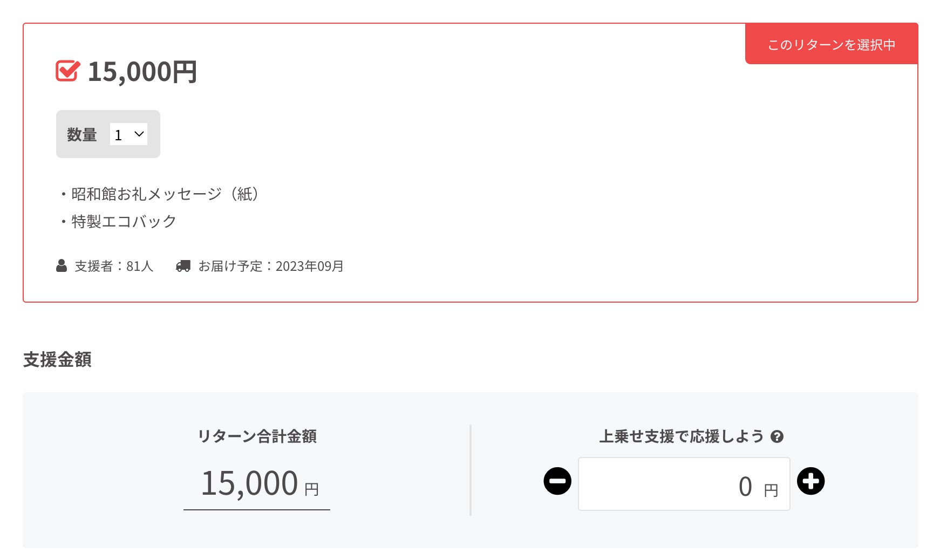Open the 数量 quantity dropdown
940x560 pixels.
128,134
